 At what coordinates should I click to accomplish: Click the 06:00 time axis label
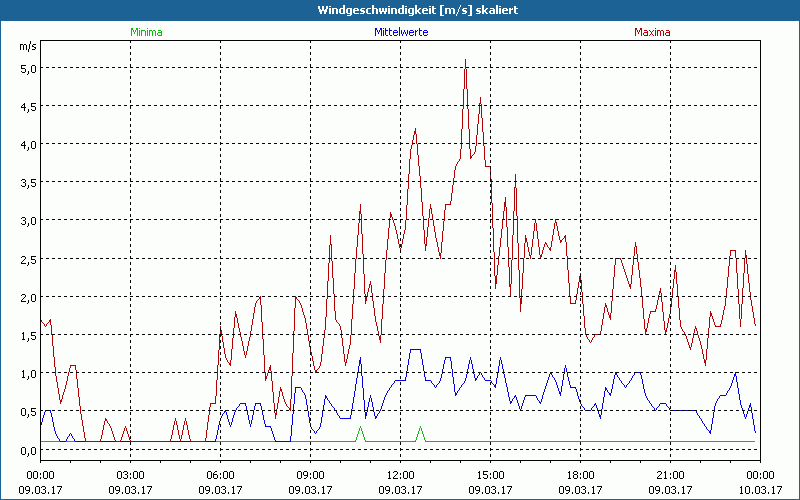(x=220, y=475)
